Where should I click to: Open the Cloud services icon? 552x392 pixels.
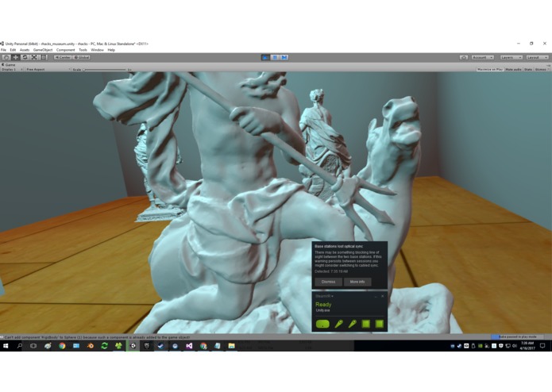[x=464, y=57]
